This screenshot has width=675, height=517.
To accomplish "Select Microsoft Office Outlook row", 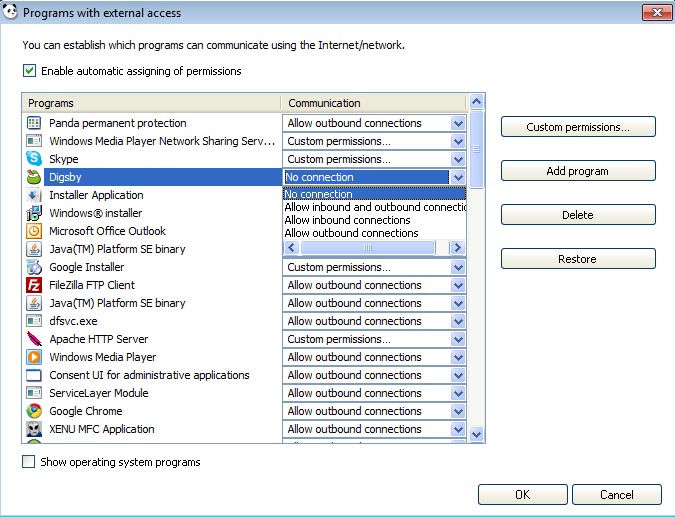I will [153, 231].
